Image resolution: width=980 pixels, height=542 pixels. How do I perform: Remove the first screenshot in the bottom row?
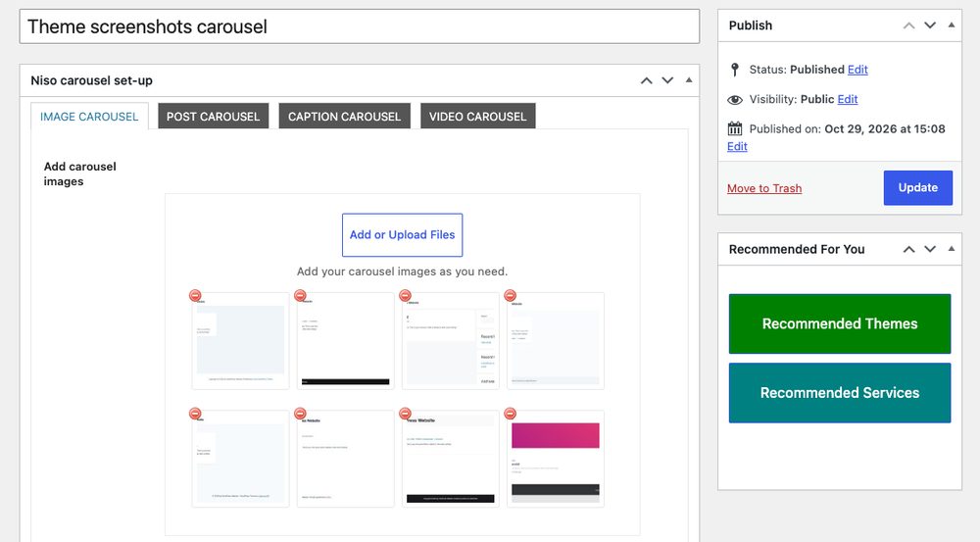pos(195,414)
